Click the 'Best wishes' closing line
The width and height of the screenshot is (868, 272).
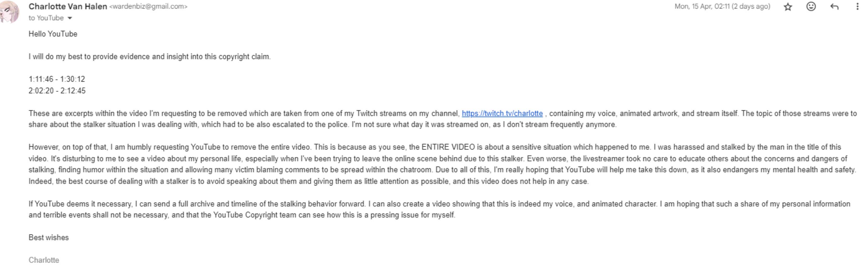click(x=49, y=238)
